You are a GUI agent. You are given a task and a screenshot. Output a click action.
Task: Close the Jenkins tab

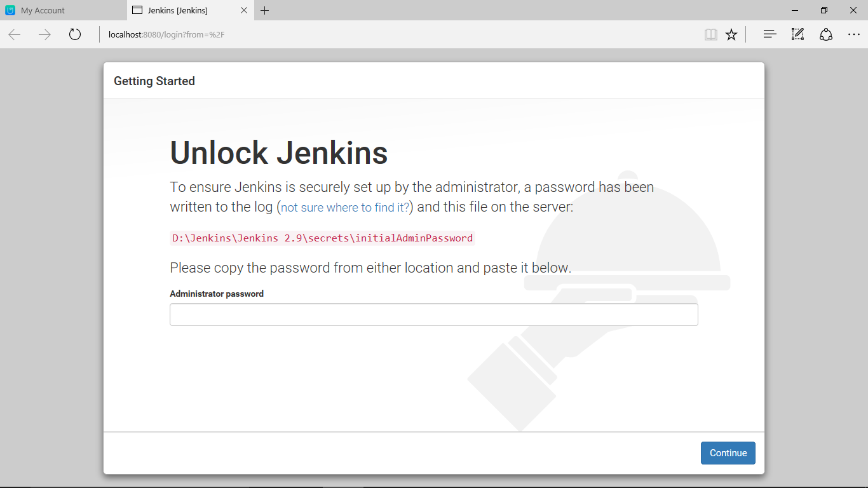243,10
